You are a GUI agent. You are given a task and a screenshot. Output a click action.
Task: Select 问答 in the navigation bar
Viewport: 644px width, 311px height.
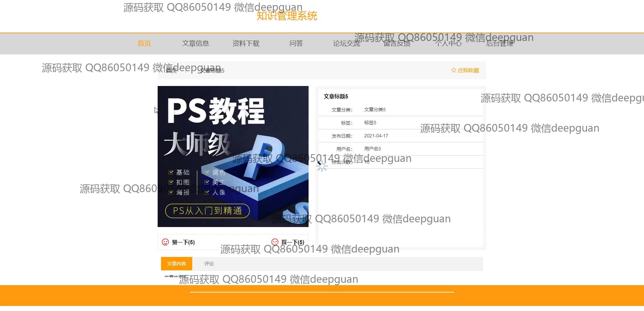[x=296, y=43]
